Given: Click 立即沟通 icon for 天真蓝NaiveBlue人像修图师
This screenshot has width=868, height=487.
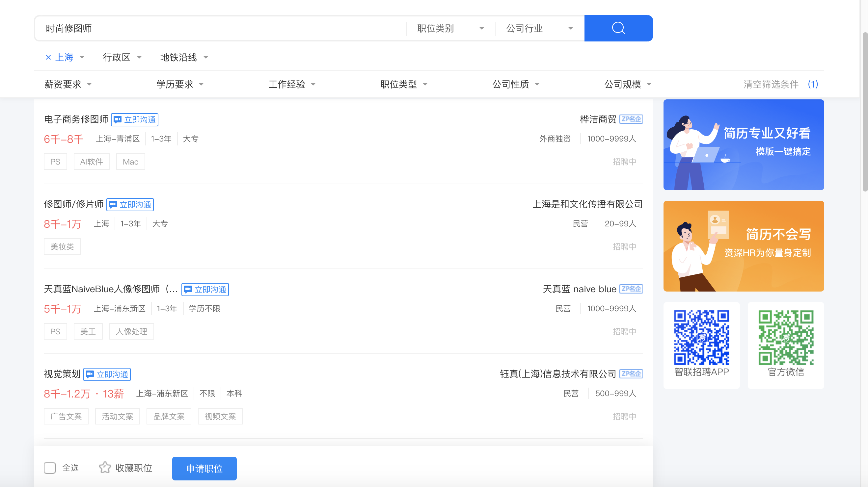Looking at the screenshot, I should point(188,289).
